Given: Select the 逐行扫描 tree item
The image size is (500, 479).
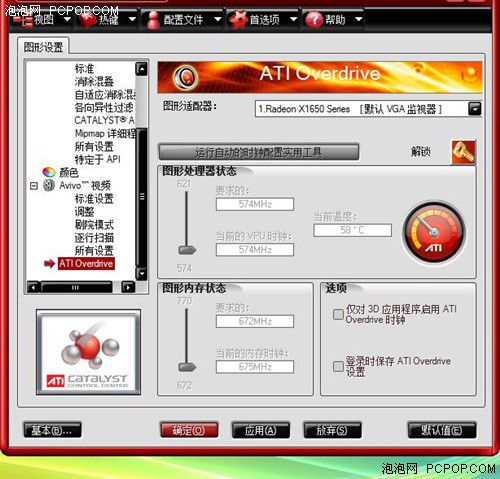Looking at the screenshot, I should coord(94,238).
